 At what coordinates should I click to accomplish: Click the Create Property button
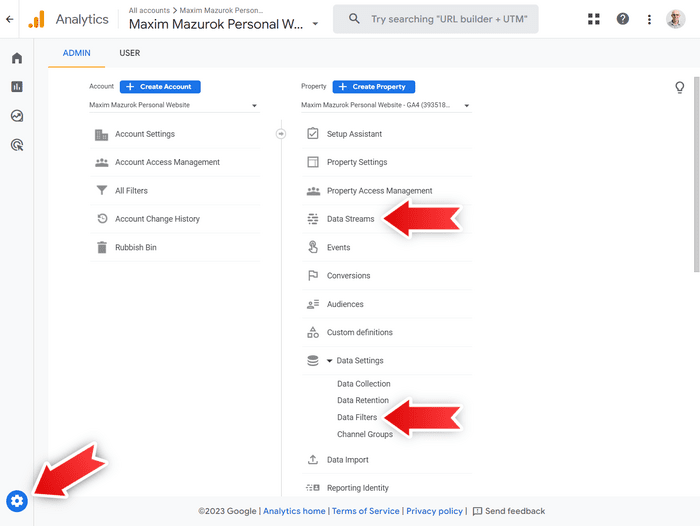pyautogui.click(x=374, y=87)
